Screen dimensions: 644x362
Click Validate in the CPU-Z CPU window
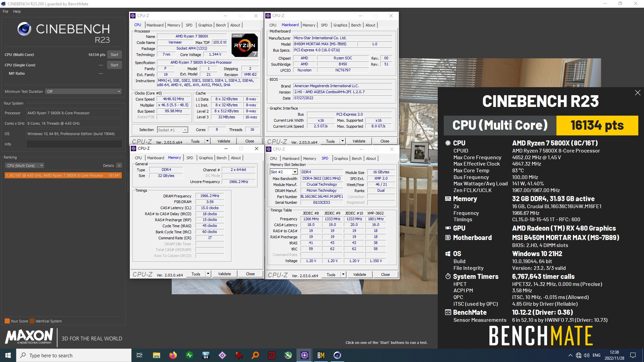tap(224, 141)
